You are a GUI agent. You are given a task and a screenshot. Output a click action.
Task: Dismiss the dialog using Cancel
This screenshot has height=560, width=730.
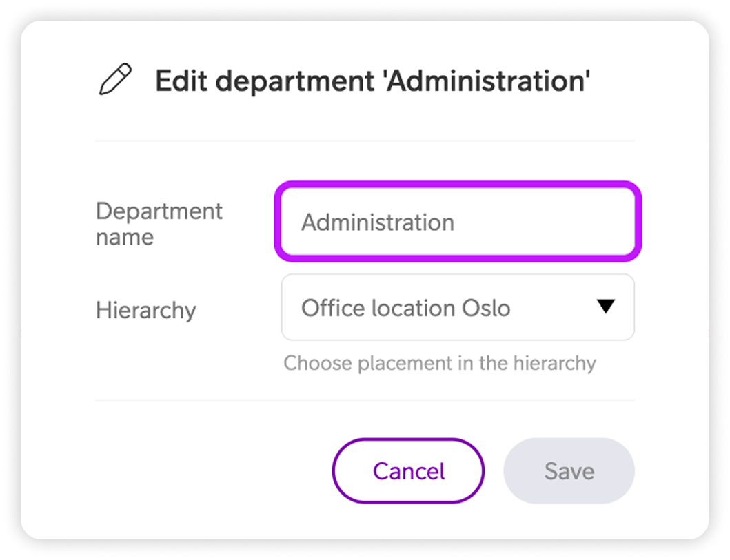click(x=409, y=471)
